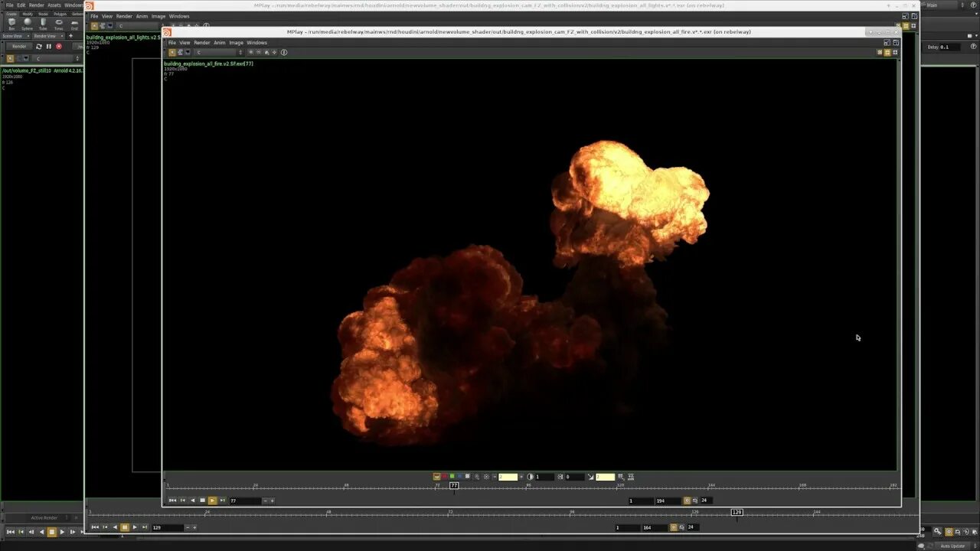Screen dimensions: 980x551
Task: Step back one frame in front MPlay
Action: tap(182, 500)
